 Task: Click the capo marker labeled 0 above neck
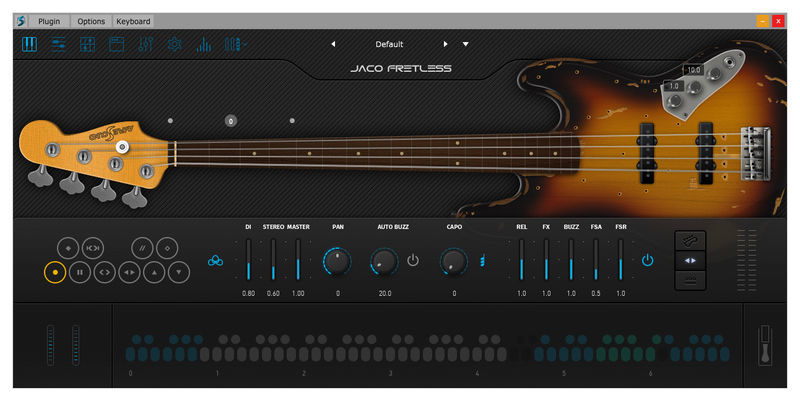point(231,121)
